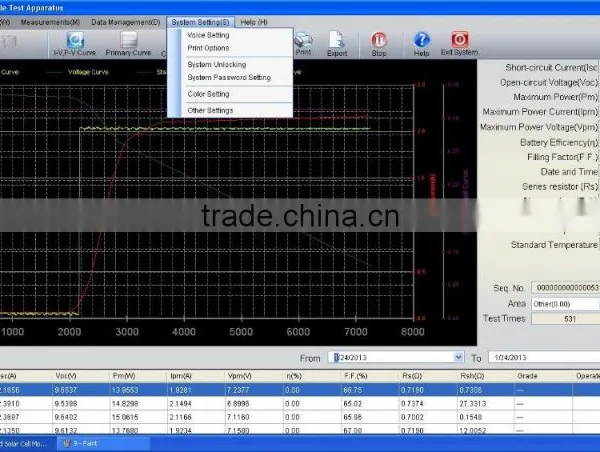Click the Series resistor (Rs) label
This screenshot has width=600, height=452.
pos(559,187)
